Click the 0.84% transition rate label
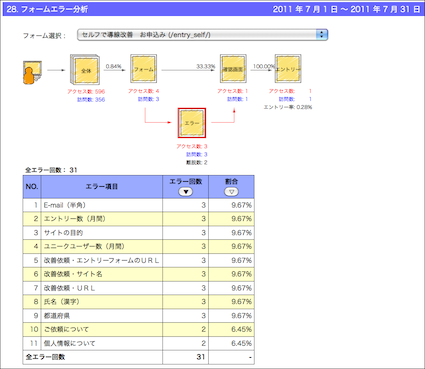Image resolution: width=425 pixels, height=369 pixels. coord(113,66)
